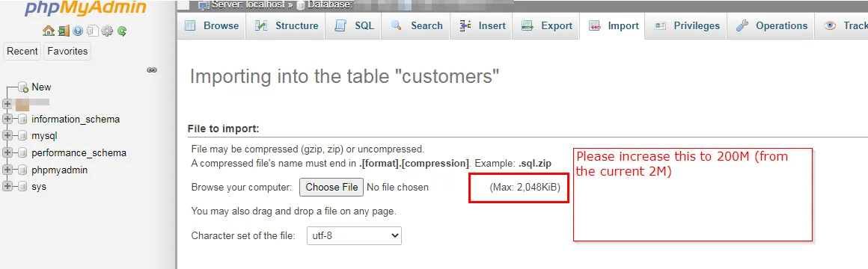Open the Structure tab
Screen dimensions: 868x269
pyautogui.click(x=286, y=25)
